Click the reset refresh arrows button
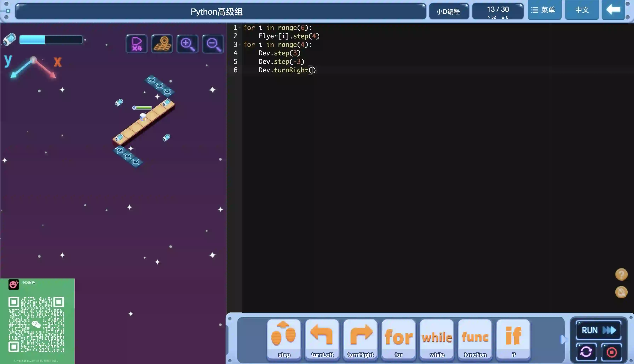 (586, 352)
